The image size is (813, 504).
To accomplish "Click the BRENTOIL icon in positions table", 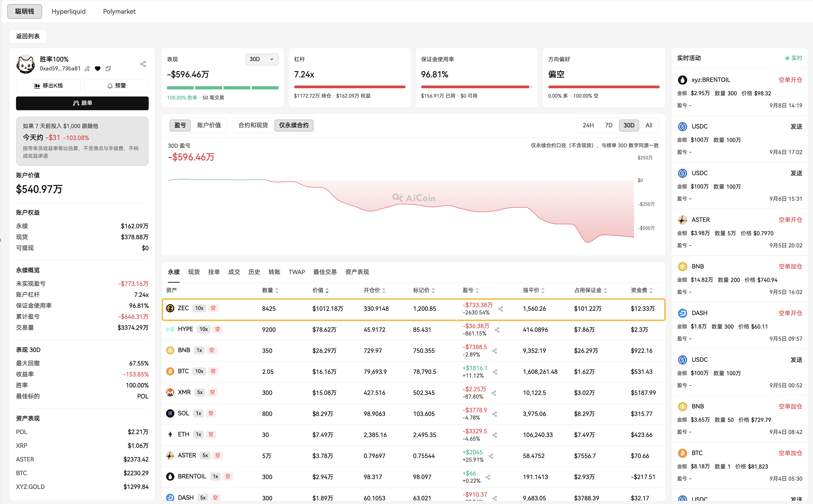I will point(170,476).
